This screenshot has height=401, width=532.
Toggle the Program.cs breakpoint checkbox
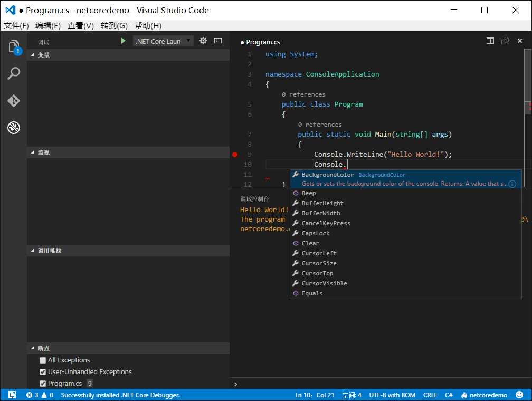point(42,384)
